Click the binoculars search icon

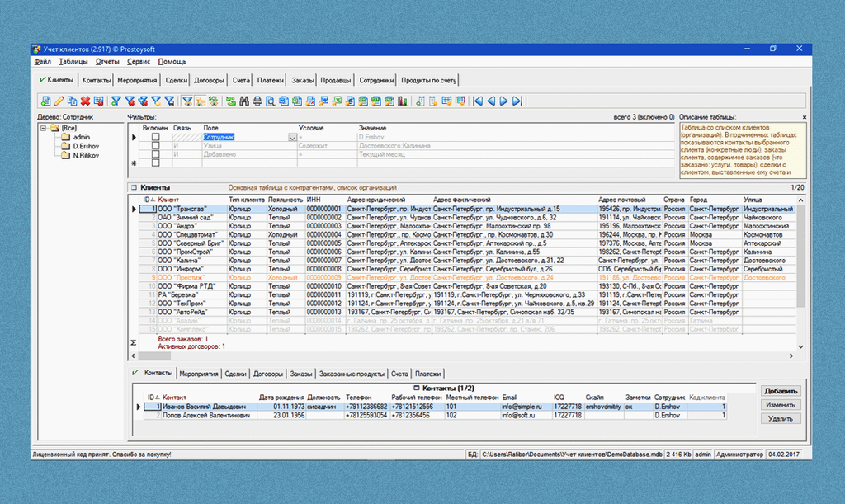(244, 101)
